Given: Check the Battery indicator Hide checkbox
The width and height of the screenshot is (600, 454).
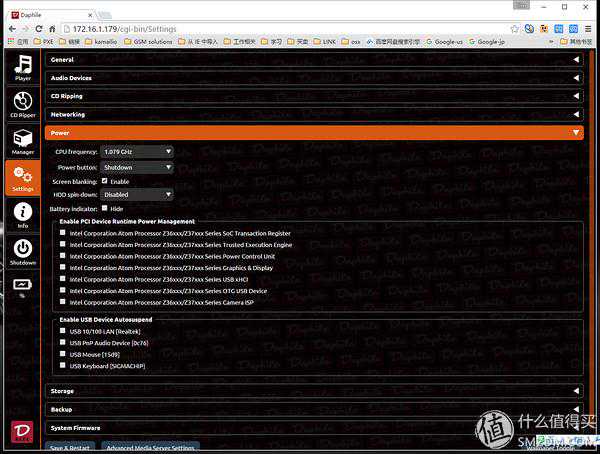Looking at the screenshot, I should [105, 208].
